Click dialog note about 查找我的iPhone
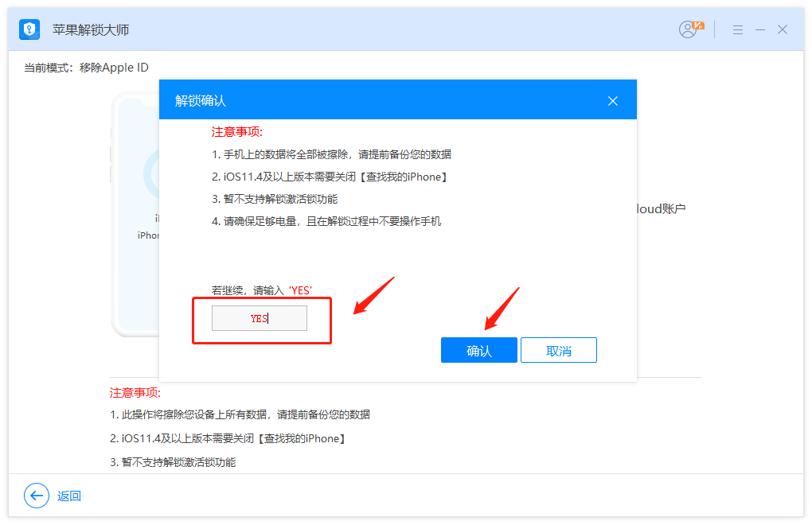Screen dimensions: 812x525 pos(326,177)
